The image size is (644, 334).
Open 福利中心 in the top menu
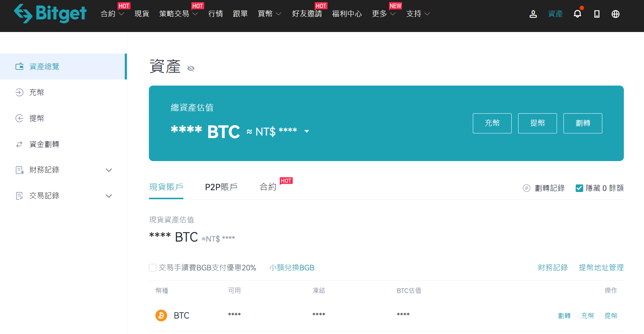[347, 14]
